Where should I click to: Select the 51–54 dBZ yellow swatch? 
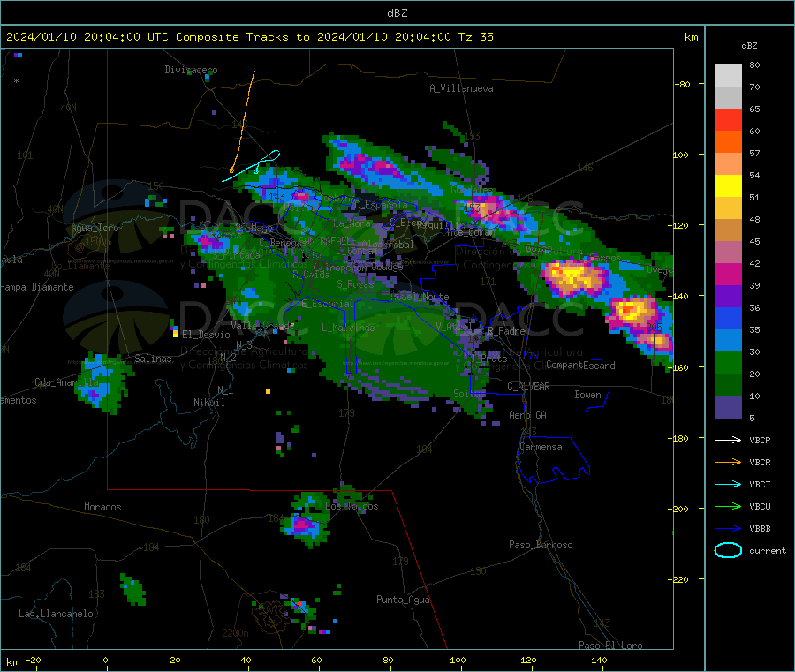pos(728,186)
